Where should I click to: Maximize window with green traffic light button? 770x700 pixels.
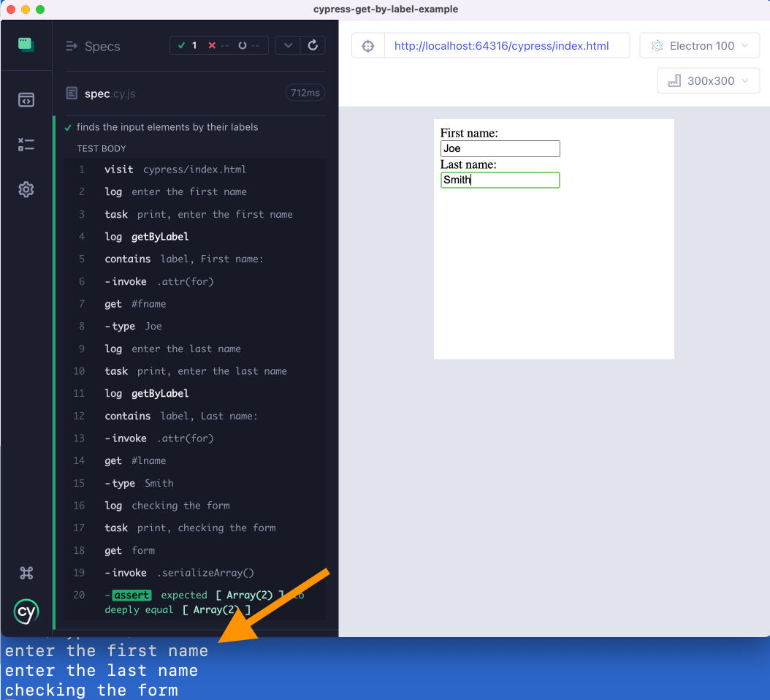(40, 9)
